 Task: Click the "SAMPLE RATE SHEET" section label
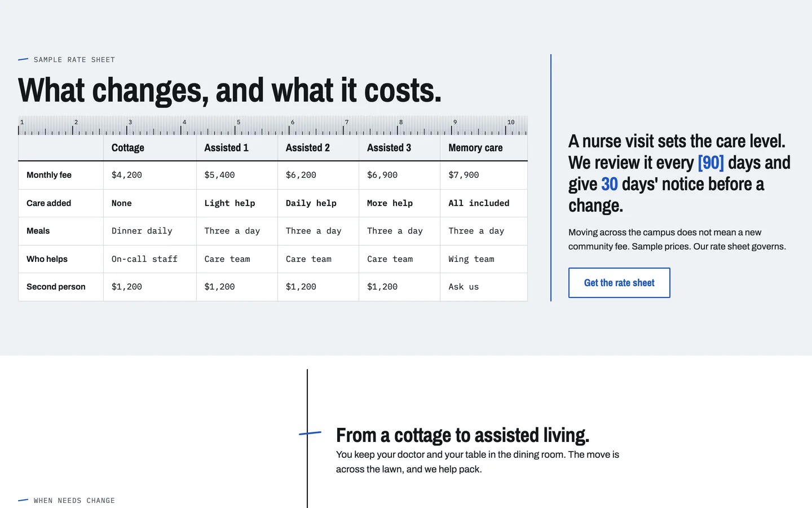coord(74,60)
